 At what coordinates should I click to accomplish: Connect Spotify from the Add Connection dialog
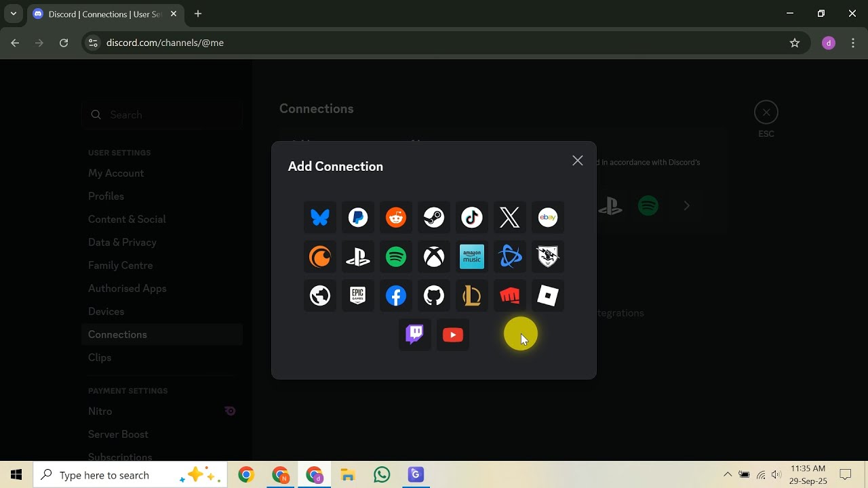396,257
